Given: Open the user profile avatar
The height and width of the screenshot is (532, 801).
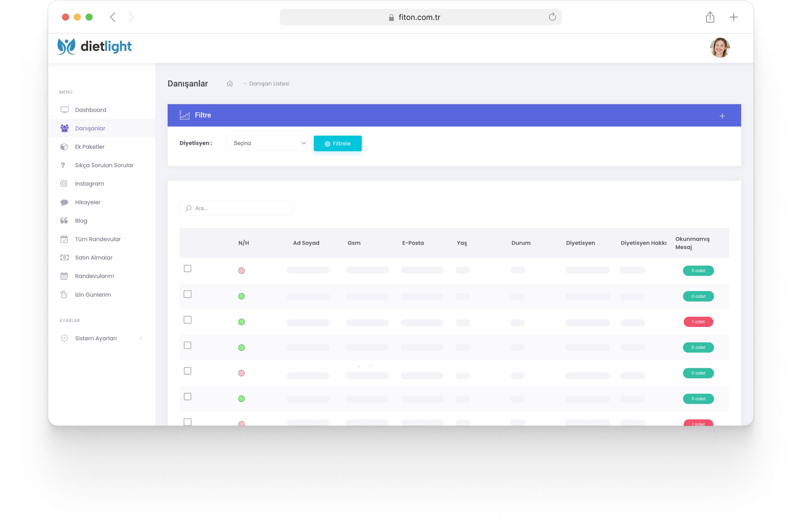Looking at the screenshot, I should click(x=719, y=48).
